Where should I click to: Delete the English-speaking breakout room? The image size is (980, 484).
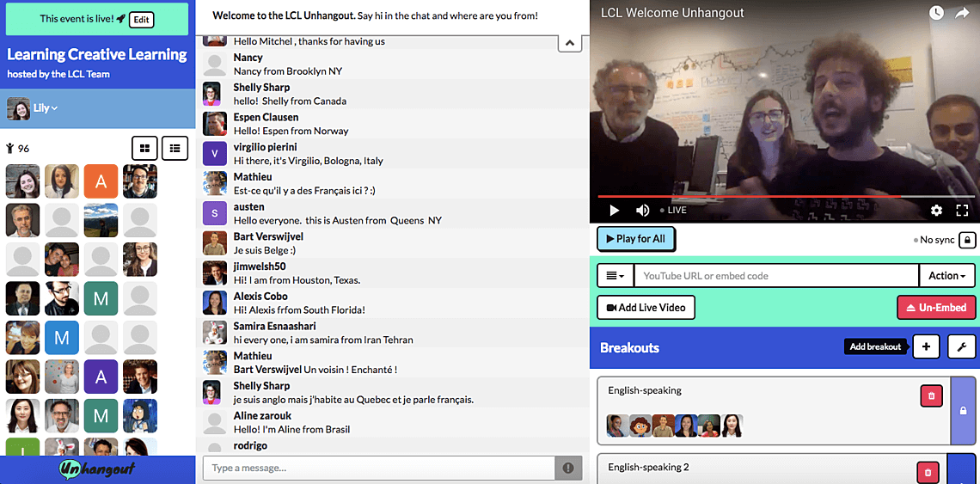point(931,396)
